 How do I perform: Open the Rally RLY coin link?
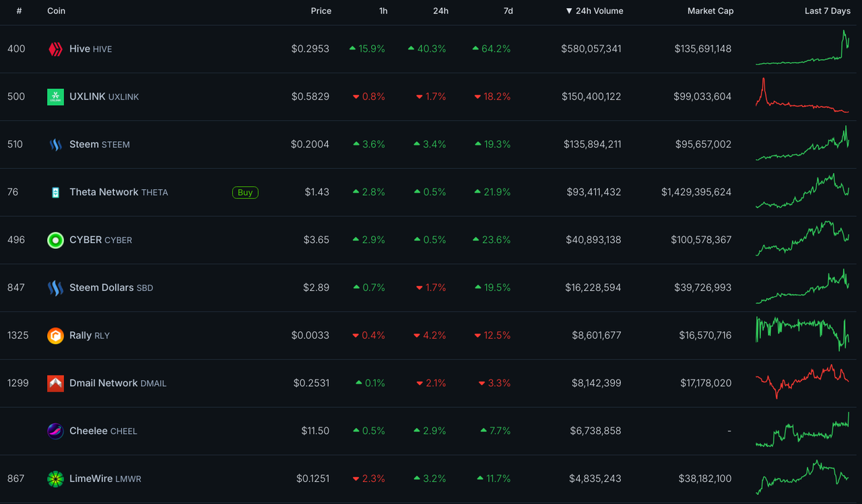pyautogui.click(x=89, y=336)
